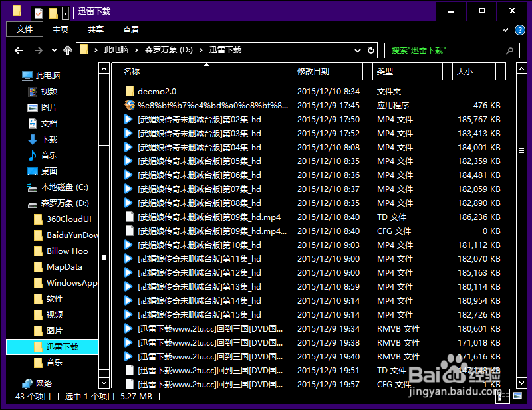This screenshot has height=410, width=532.
Task: Switch to the 查看 ribbon tab
Action: point(130,29)
